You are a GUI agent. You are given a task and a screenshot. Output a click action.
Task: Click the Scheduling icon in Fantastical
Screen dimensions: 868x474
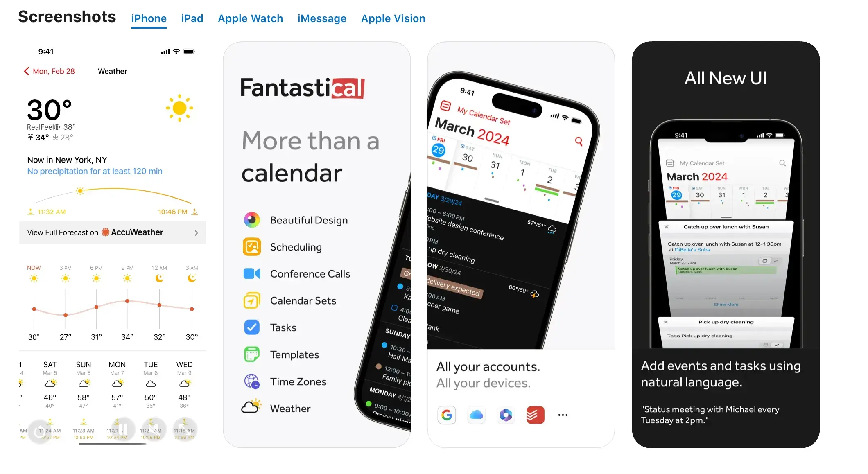click(x=251, y=246)
